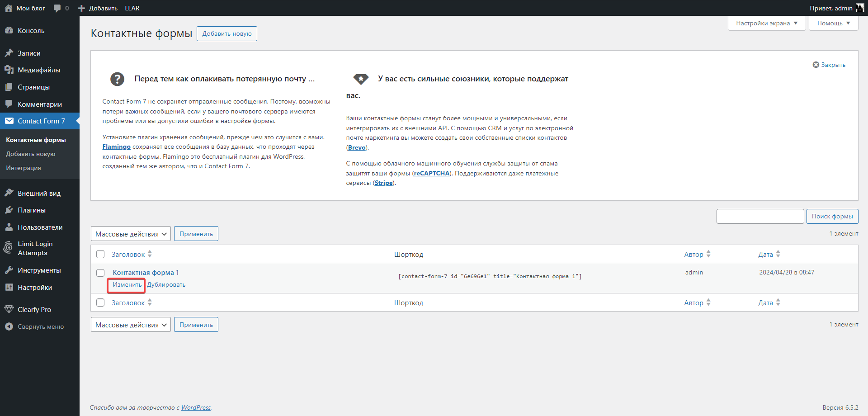Click the pin icon for Записи
Viewport: 868px width, 416px height.
[x=9, y=53]
